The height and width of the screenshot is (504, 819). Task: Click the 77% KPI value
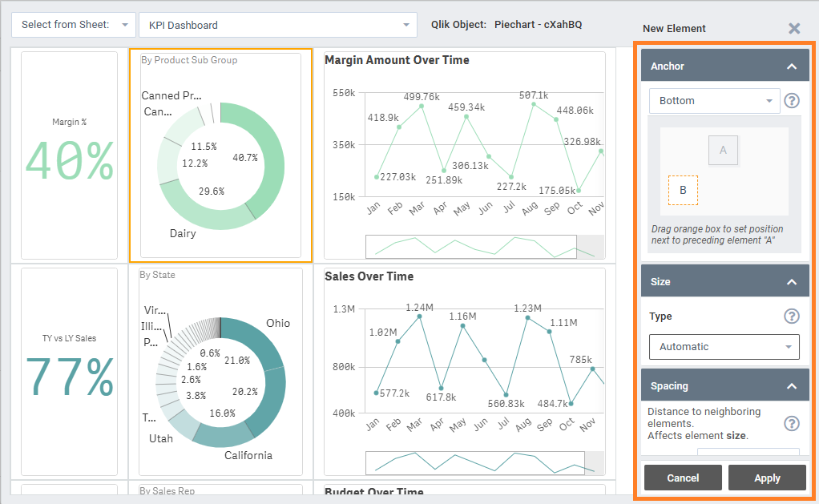70,377
